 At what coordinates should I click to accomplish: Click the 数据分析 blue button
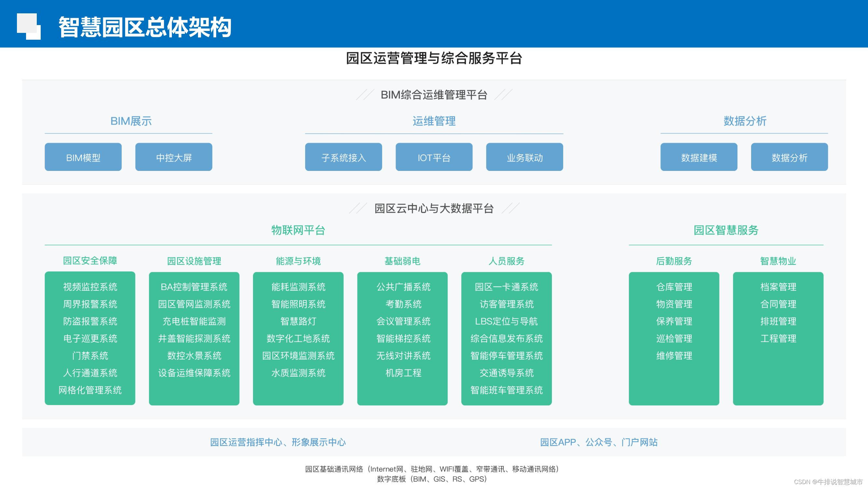coord(789,157)
